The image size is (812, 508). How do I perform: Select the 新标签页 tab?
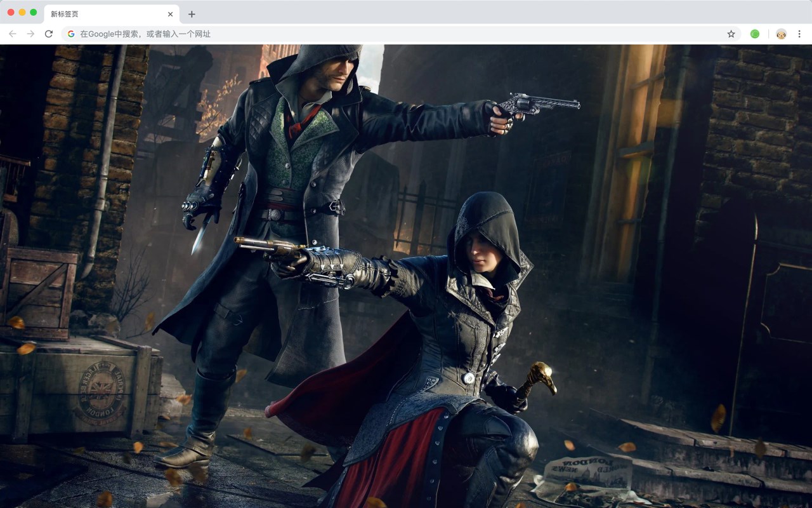(111, 14)
